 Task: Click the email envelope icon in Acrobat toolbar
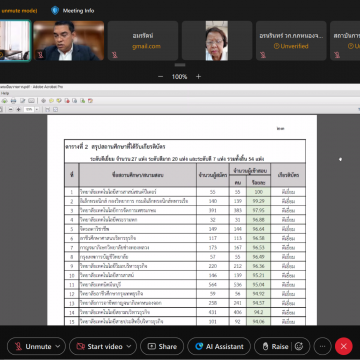point(31,101)
